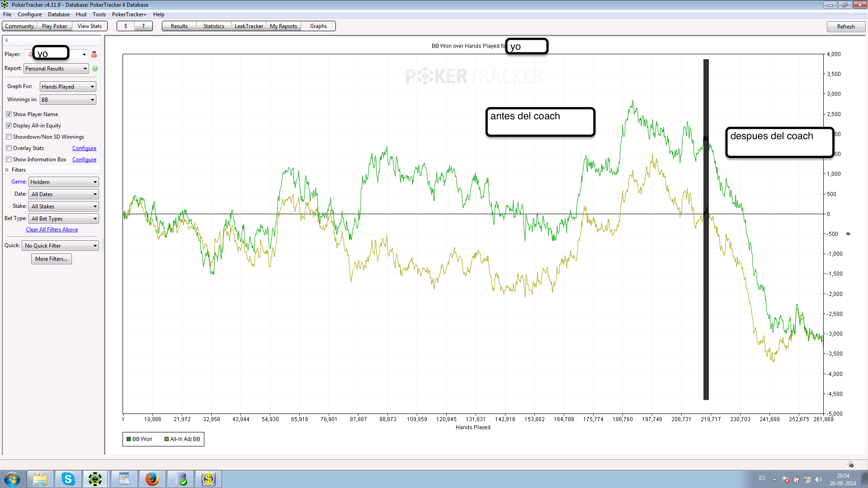This screenshot has width=868, height=488.
Task: Uncheck Display All-in Equity
Action: click(9, 126)
